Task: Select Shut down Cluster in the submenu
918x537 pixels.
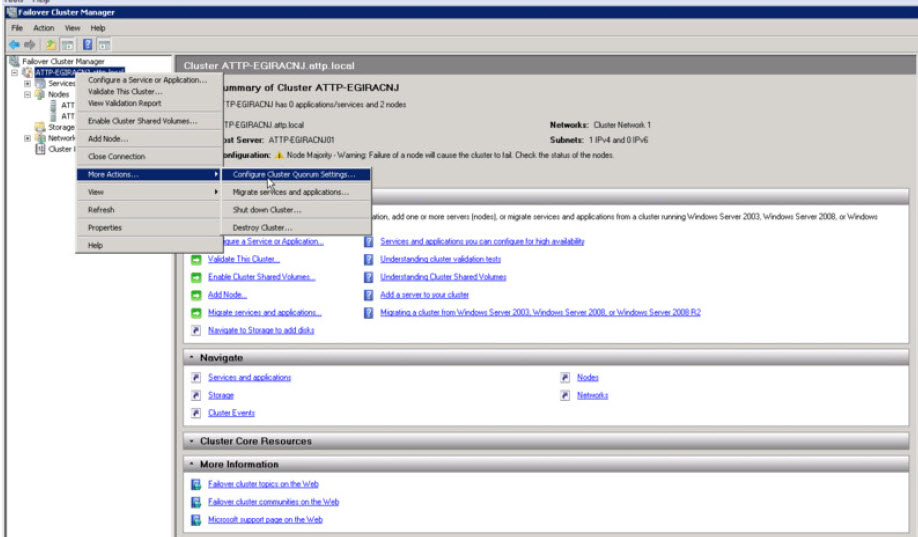Action: (x=296, y=210)
